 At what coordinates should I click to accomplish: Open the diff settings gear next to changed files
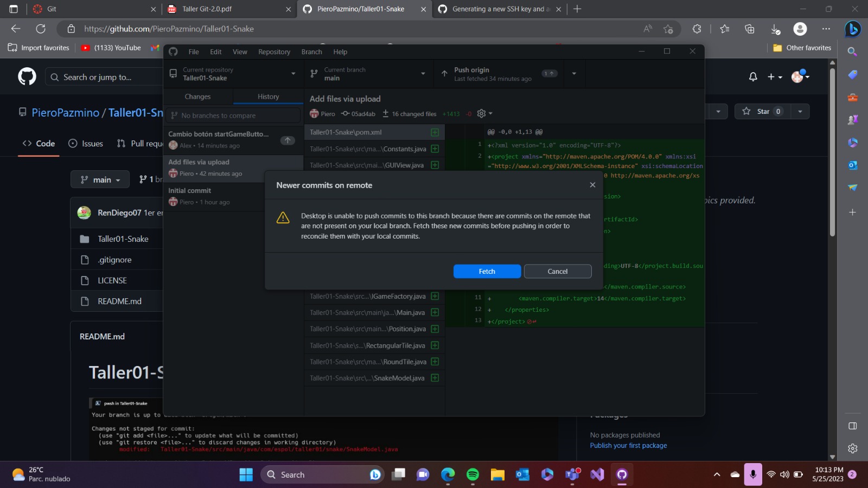(481, 113)
